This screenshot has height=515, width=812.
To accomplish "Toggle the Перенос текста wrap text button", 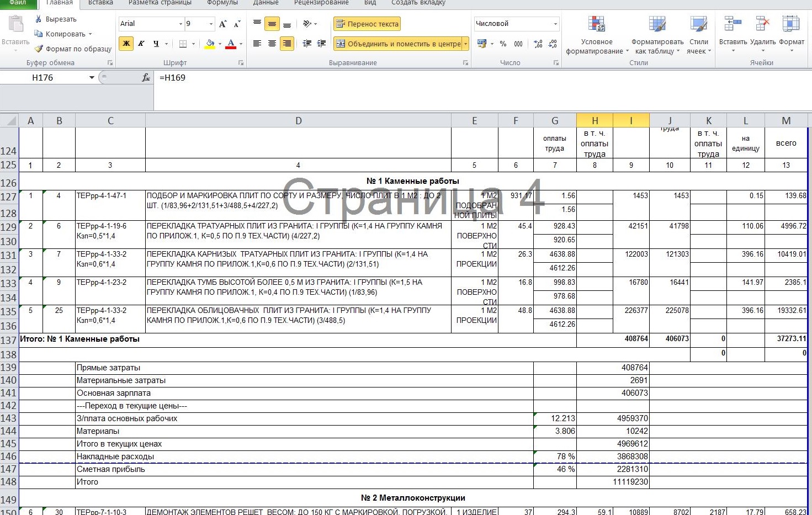I will tap(367, 24).
